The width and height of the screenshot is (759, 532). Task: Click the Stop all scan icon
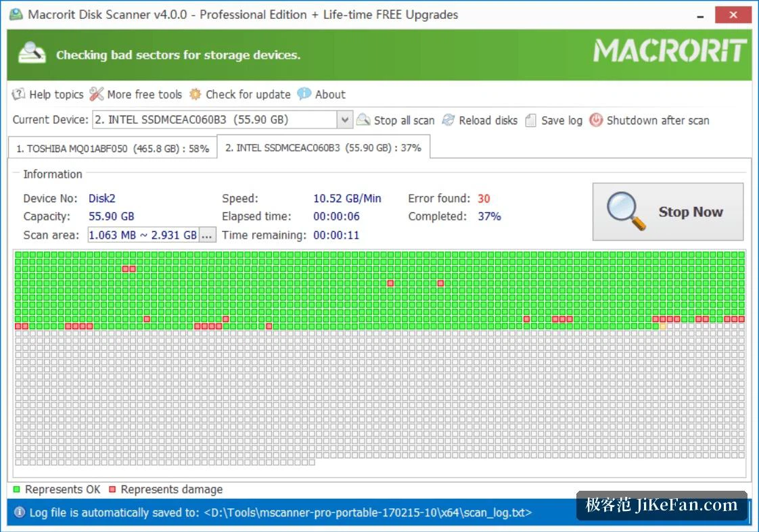click(363, 120)
